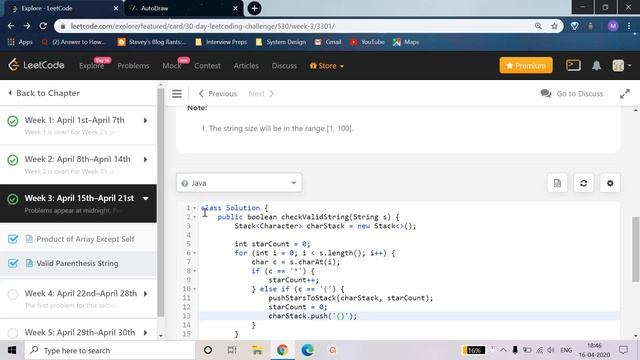Open Valid Parenthesis String item
Viewport: 640px width, 360px height.
click(x=77, y=263)
